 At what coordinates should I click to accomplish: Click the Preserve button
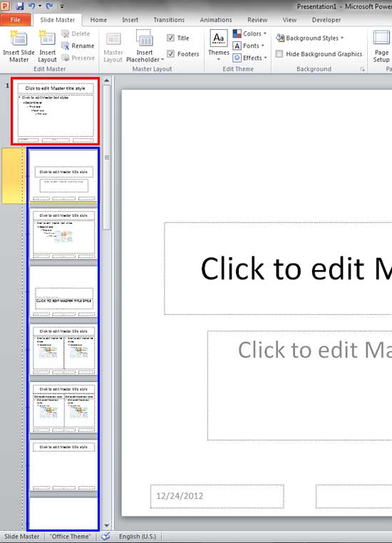78,58
